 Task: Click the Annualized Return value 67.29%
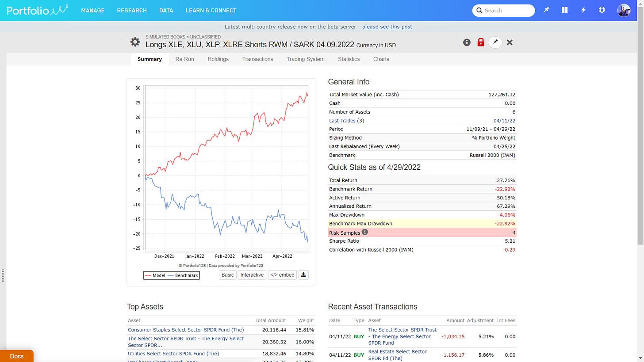[x=506, y=206]
